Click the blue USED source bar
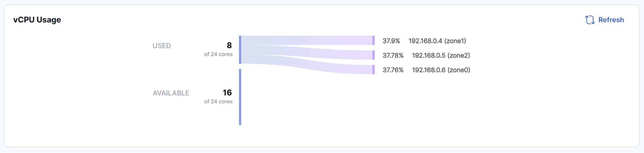Screen dimensions: 644x153 point(240,50)
